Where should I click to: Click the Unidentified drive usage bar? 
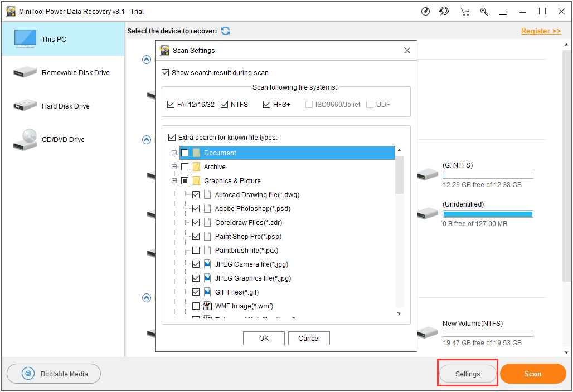click(488, 214)
